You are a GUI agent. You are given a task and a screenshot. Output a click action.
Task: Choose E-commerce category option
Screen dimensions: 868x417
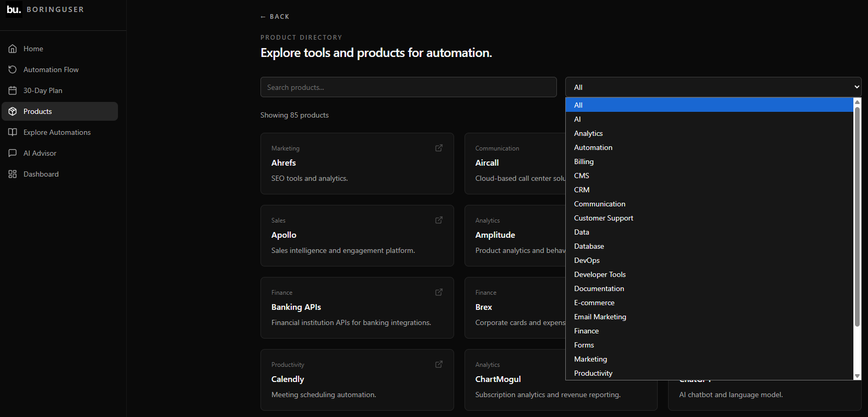(x=709, y=303)
